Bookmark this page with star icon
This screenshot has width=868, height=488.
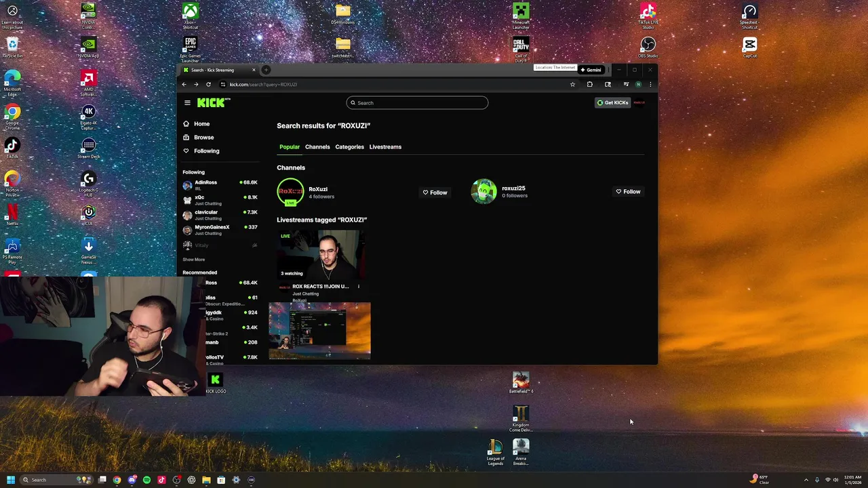click(x=572, y=85)
